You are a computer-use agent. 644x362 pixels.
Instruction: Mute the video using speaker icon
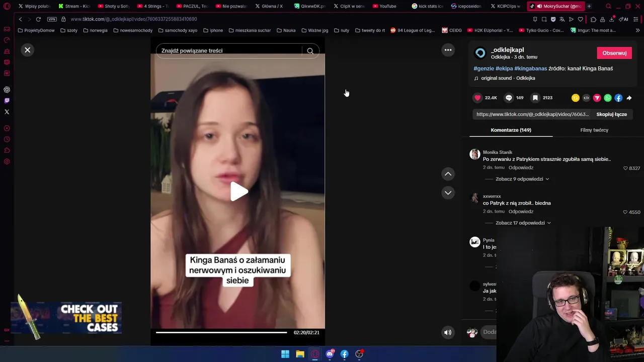(x=447, y=332)
